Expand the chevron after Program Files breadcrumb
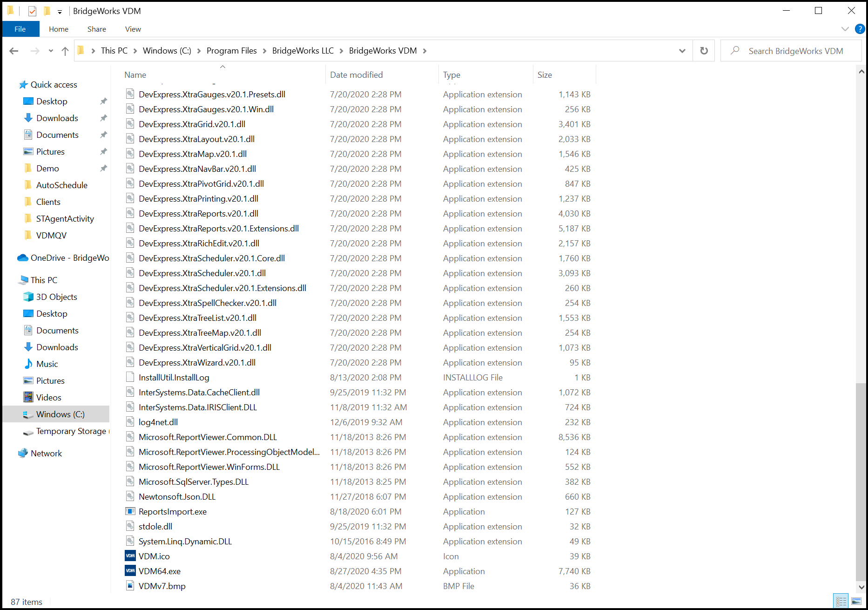The height and width of the screenshot is (610, 868). pyautogui.click(x=264, y=51)
